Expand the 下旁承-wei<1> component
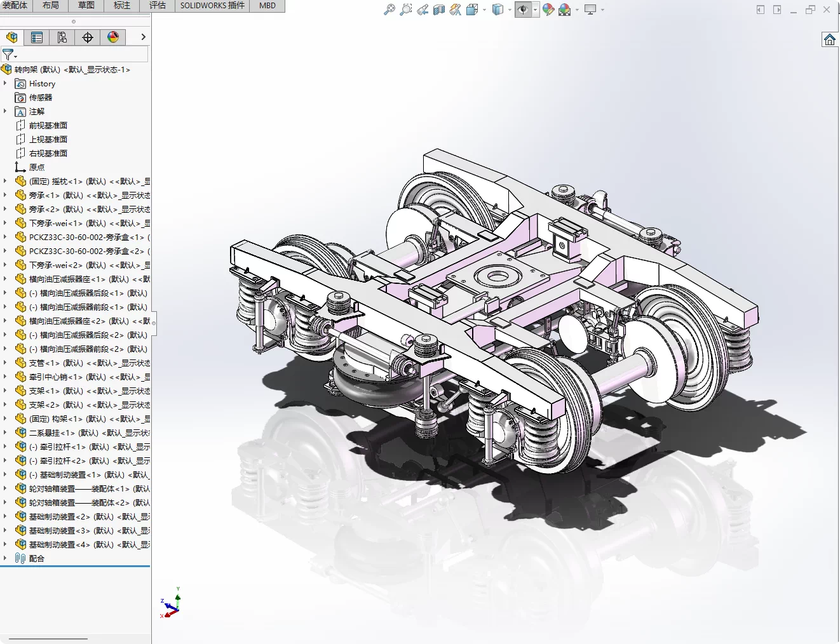 [5, 223]
